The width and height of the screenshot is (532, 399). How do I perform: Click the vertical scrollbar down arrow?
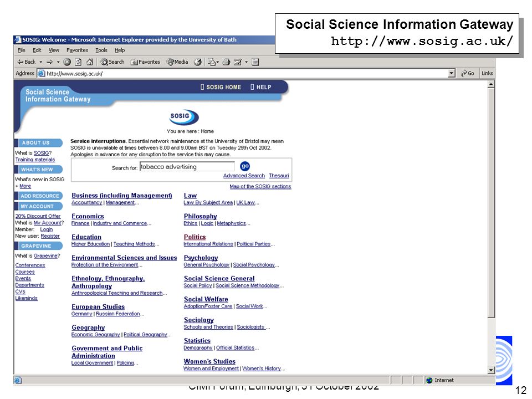click(490, 370)
